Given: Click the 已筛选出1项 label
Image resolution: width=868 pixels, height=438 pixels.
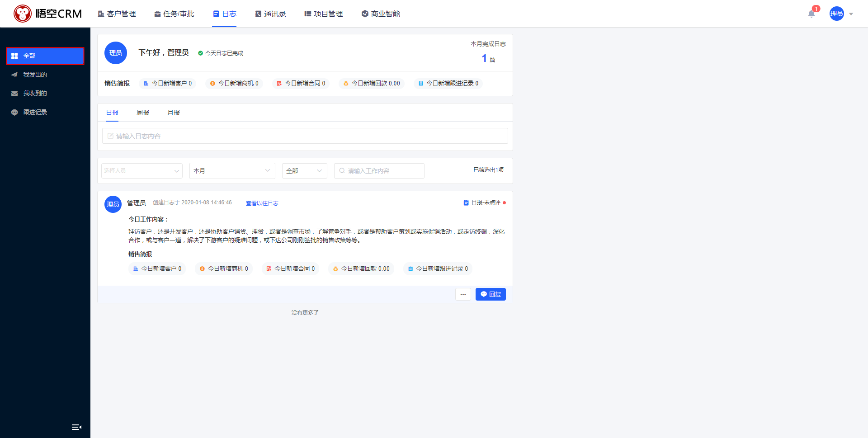Looking at the screenshot, I should coord(488,170).
